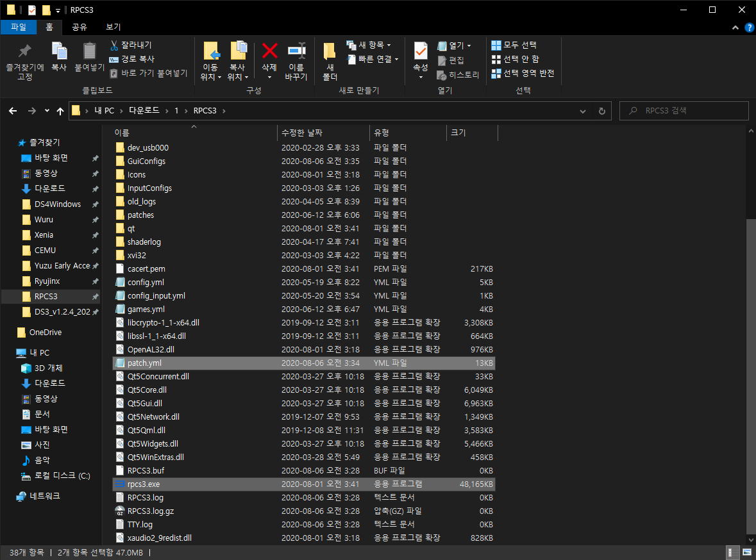This screenshot has width=756, height=560.
Task: Select the shaderlog folder
Action: click(304, 242)
